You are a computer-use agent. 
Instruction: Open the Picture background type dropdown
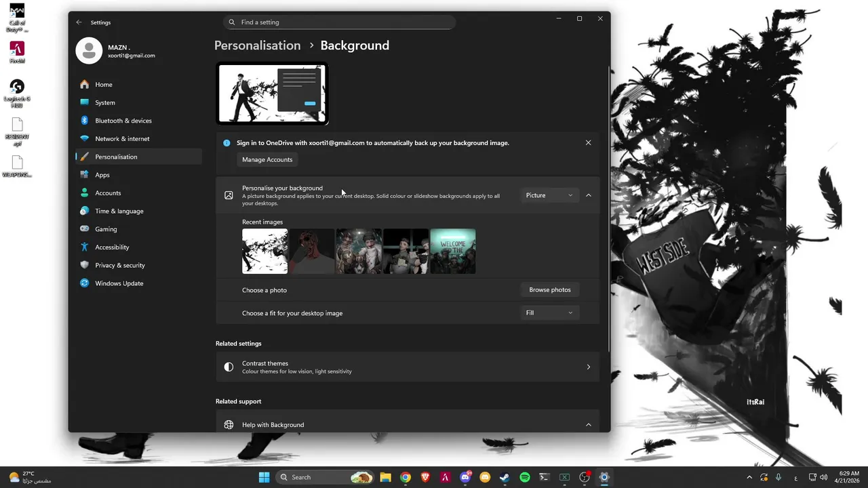click(x=550, y=195)
